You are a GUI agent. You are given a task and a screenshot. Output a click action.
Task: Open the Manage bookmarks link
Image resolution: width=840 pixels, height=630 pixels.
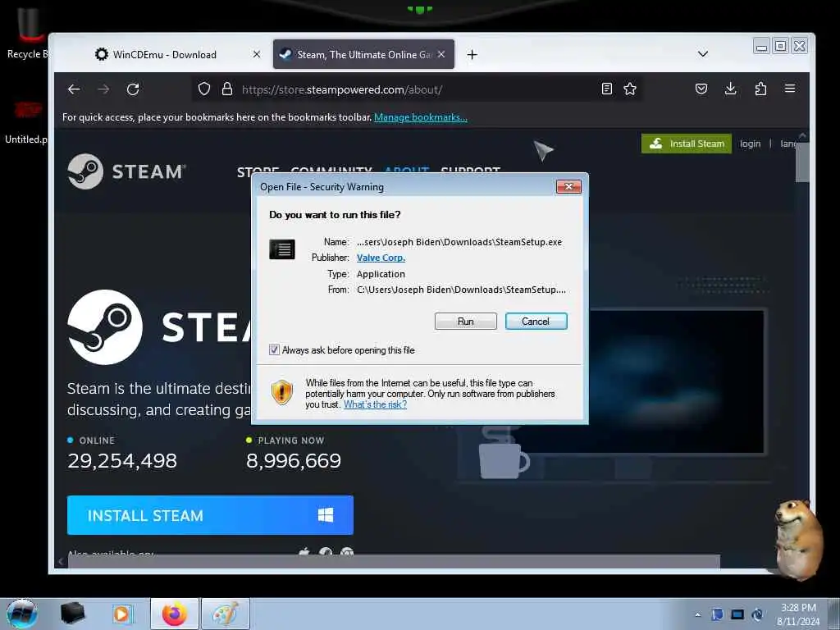point(421,117)
